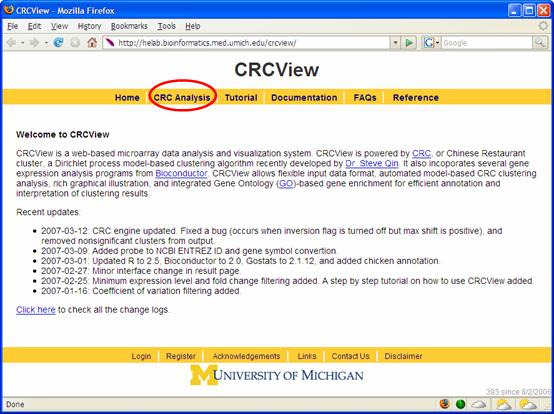This screenshot has width=554, height=414.
Task: Go to the browser Home page icon
Action: 92,43
